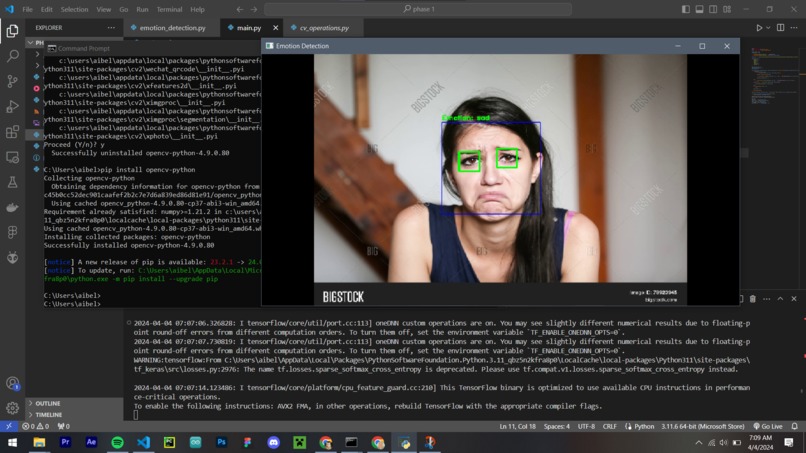The width and height of the screenshot is (806, 453).
Task: Close the main.py editor tab
Action: (x=276, y=28)
